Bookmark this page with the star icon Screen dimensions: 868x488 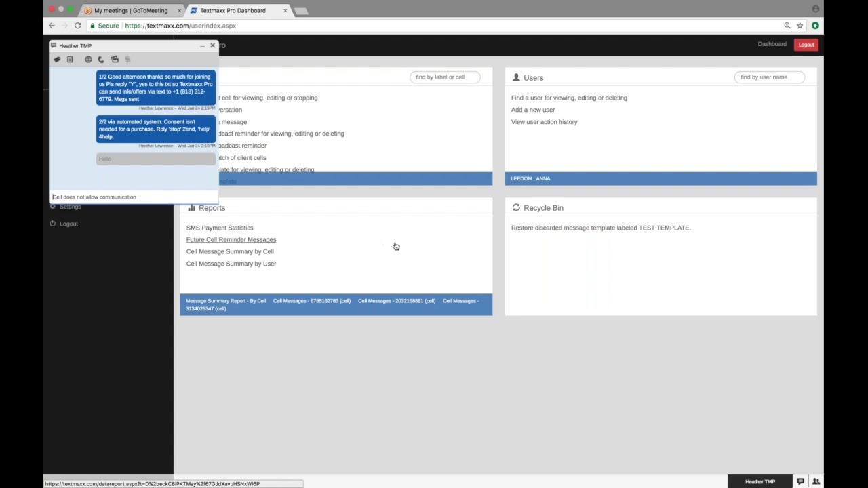[800, 26]
